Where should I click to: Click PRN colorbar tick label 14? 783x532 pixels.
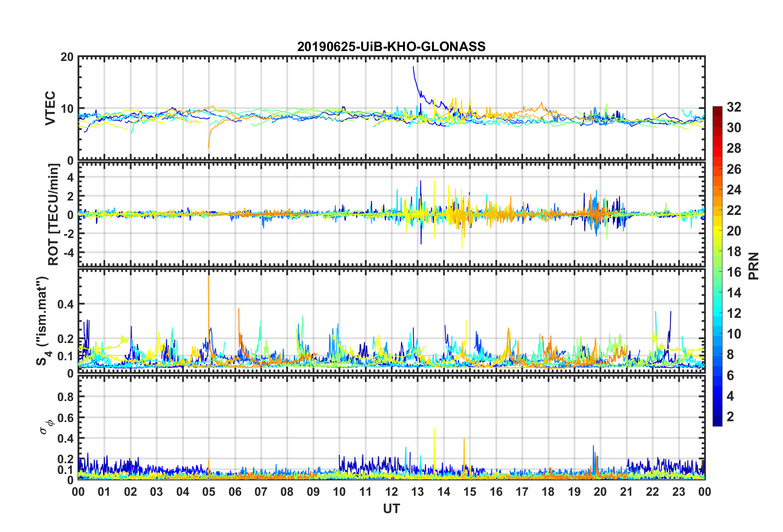click(x=734, y=293)
